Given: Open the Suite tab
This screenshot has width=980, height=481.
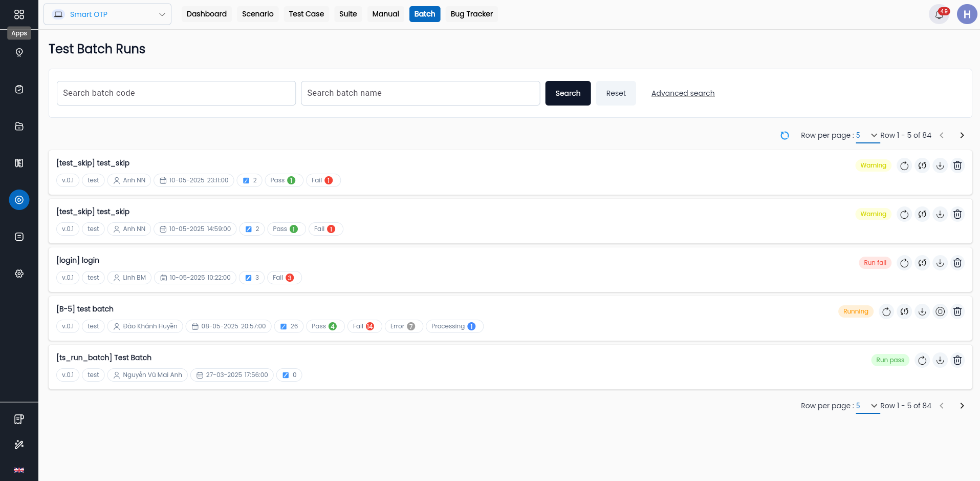Looking at the screenshot, I should [x=348, y=14].
